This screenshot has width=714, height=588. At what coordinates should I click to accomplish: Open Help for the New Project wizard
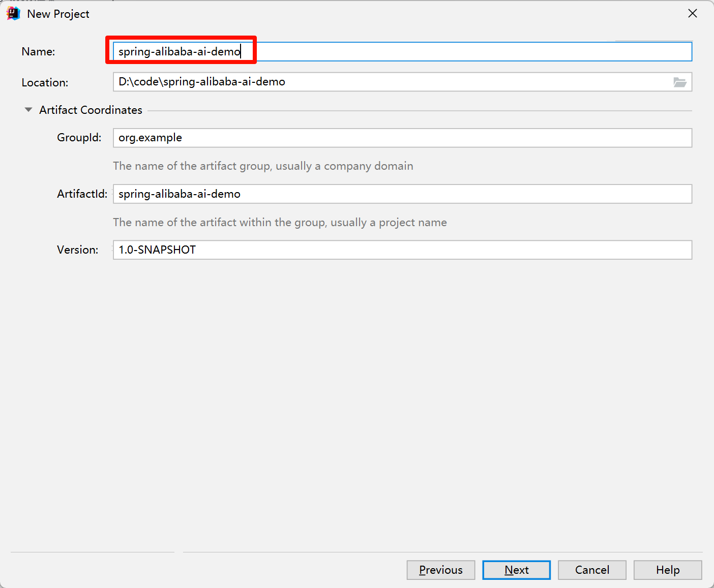pyautogui.click(x=668, y=570)
